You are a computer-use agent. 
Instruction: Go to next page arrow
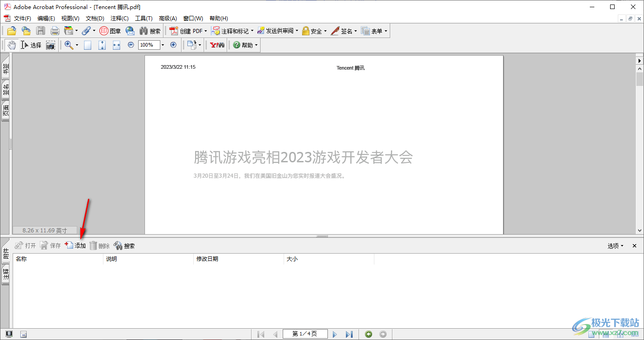335,334
